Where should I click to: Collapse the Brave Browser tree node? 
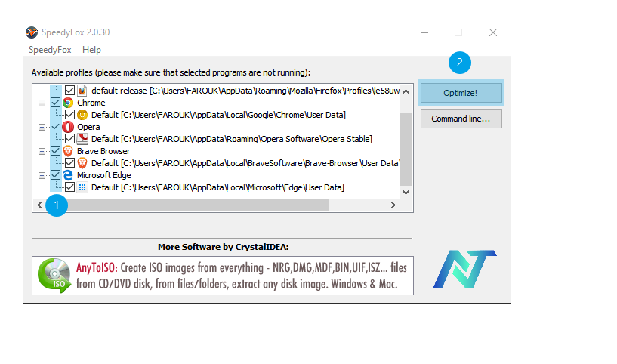[x=42, y=152]
